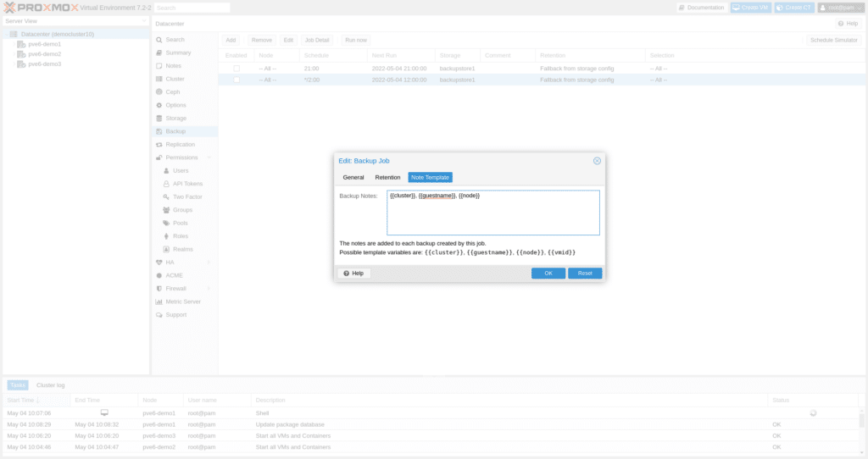Select node pve6-demo3 in the tree
The image size is (868, 459).
(x=44, y=64)
